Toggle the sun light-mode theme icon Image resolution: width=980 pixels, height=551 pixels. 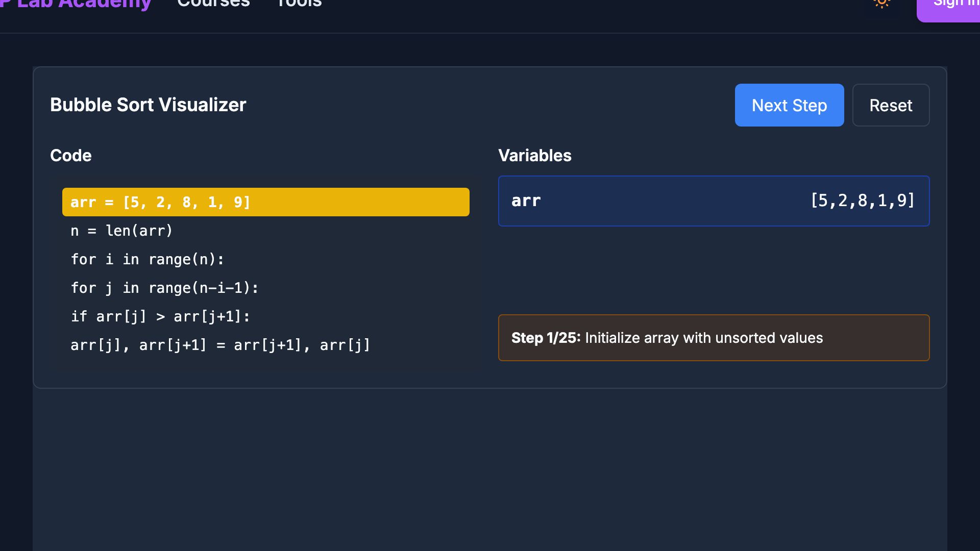(x=881, y=3)
